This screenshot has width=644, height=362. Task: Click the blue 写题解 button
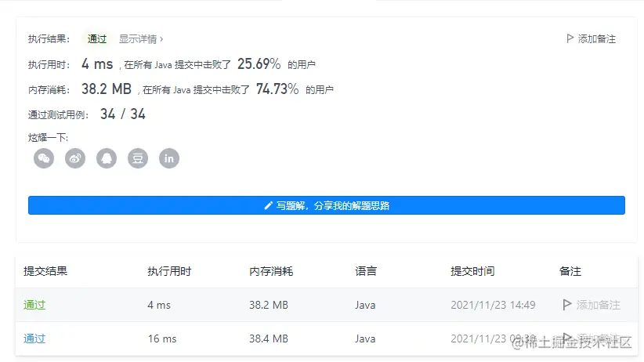pyautogui.click(x=327, y=205)
